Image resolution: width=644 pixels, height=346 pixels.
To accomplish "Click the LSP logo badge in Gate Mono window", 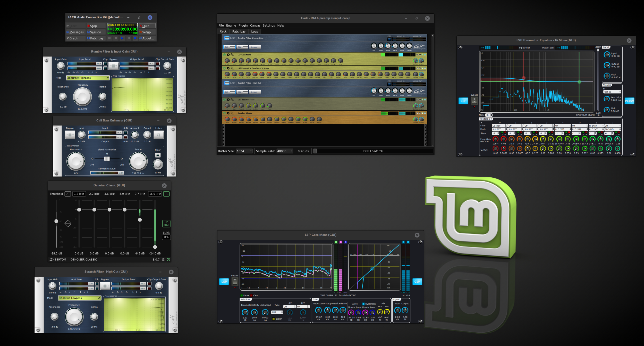I will [224, 282].
